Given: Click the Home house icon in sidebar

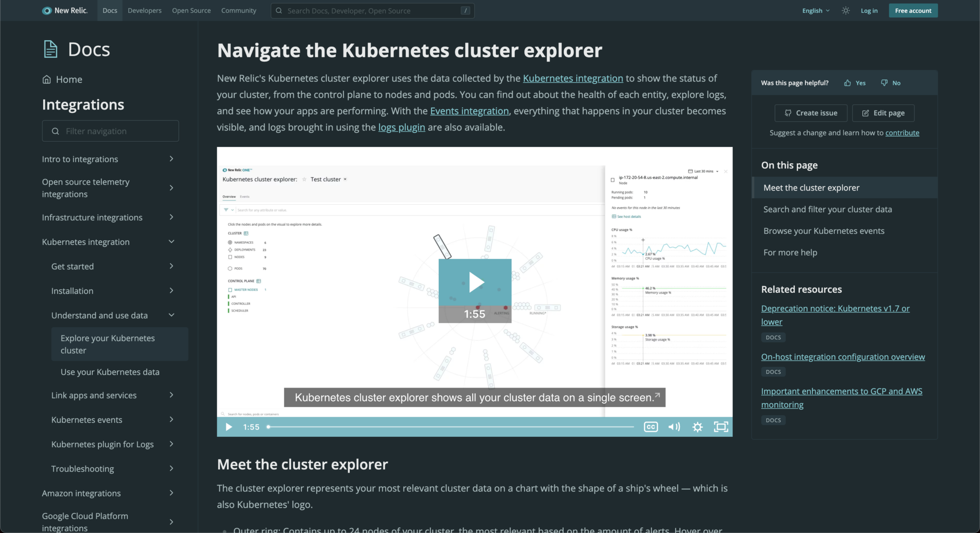Looking at the screenshot, I should click(46, 79).
